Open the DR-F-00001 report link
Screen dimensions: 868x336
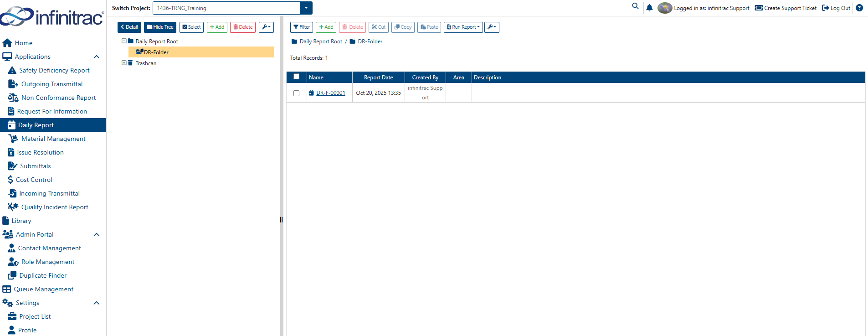(331, 93)
